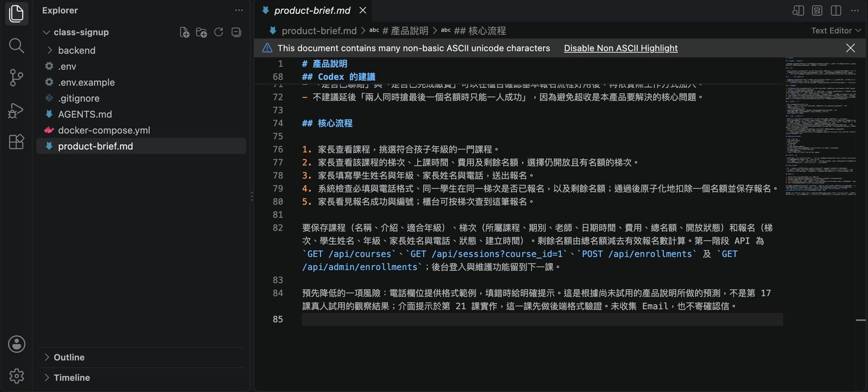Screen dimensions: 868x392
Task: Open the Text Editor dropdown
Action: 836,30
